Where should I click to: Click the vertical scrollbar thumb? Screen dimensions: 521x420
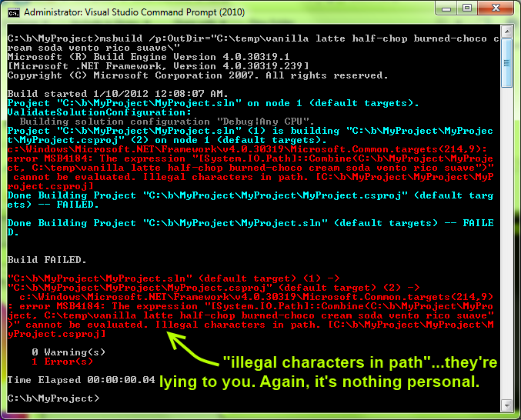click(506, 63)
